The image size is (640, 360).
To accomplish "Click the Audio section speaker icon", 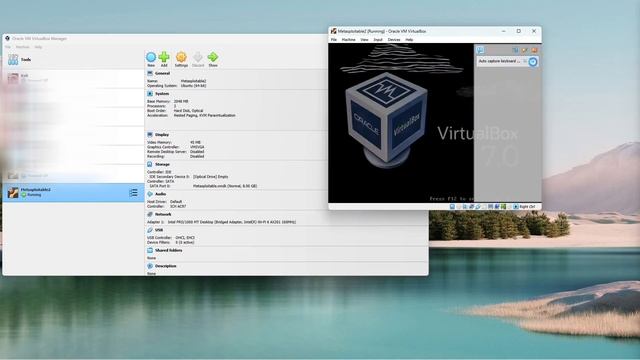I will (150, 194).
